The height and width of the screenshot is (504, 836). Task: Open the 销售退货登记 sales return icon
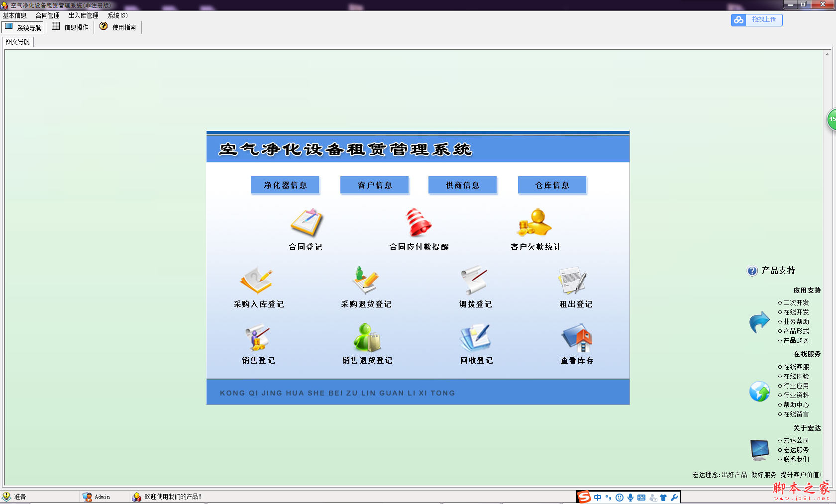tap(367, 338)
